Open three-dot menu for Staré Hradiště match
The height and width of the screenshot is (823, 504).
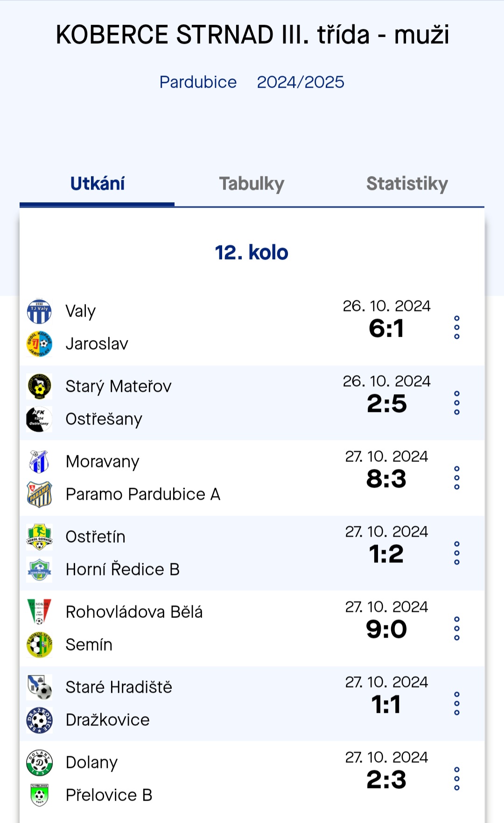click(x=457, y=703)
